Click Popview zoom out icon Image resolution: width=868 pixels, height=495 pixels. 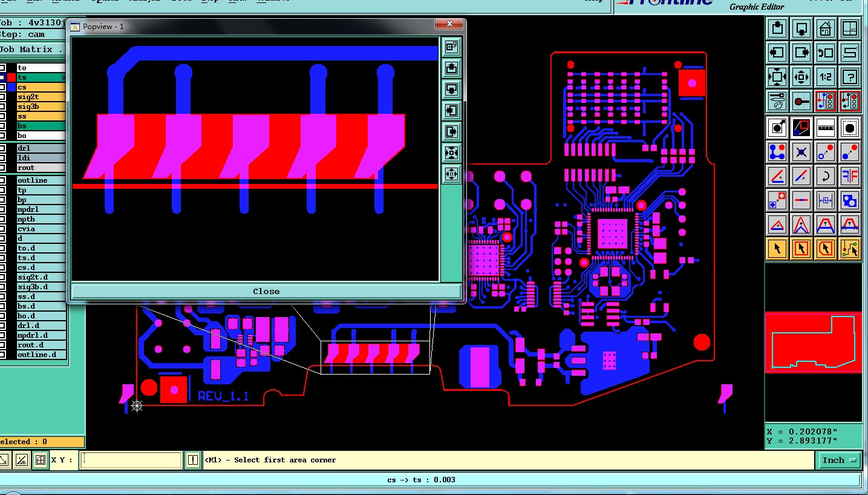tap(451, 174)
